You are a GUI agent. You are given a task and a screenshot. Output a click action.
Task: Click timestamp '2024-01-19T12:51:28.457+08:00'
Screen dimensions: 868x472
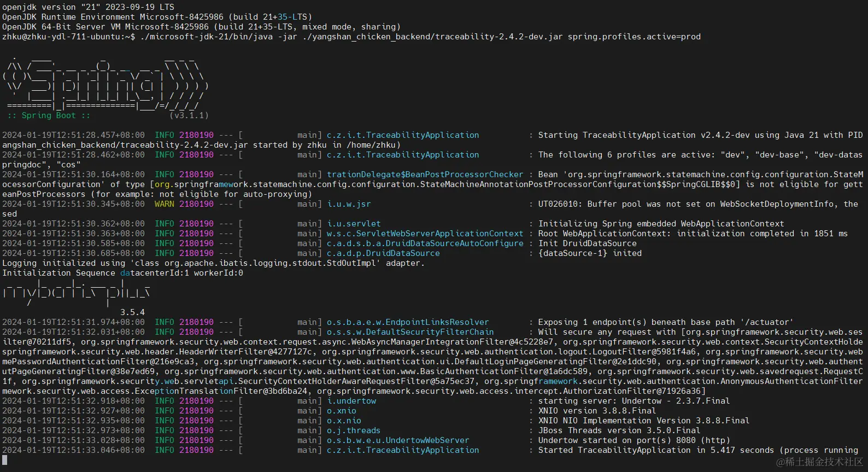point(74,135)
